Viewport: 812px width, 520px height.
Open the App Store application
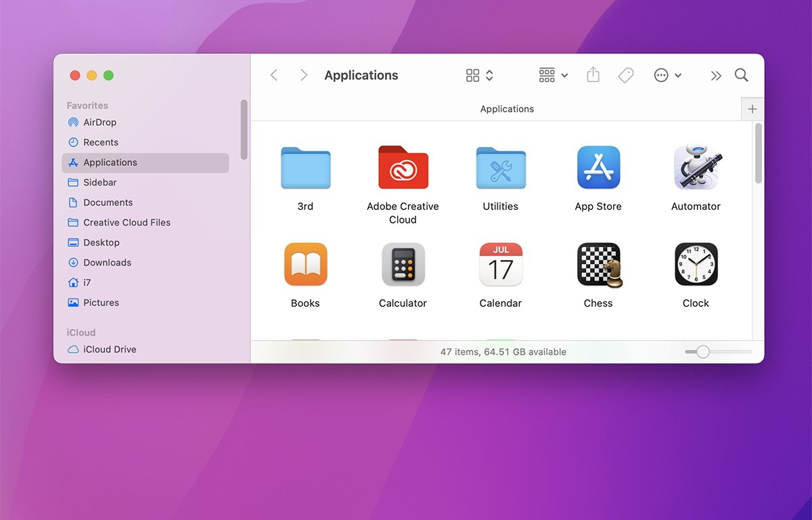pyautogui.click(x=598, y=167)
